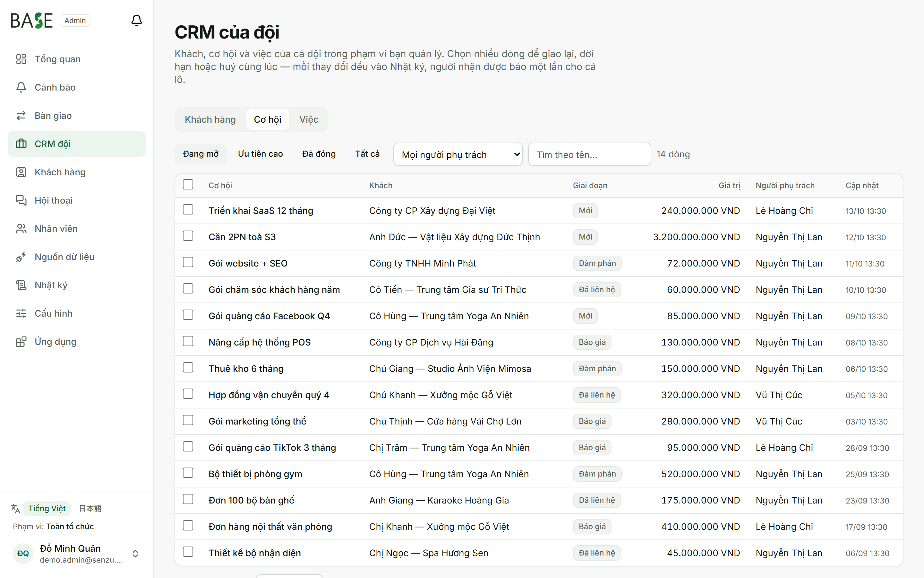Select checkbox for Thiết kế bộ nhận diện
Viewport: 924px width, 578px height.
pyautogui.click(x=188, y=552)
